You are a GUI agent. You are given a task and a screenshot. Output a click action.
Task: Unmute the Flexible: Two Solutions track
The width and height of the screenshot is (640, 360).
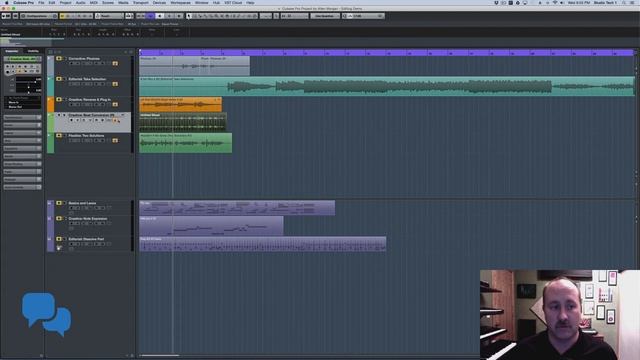coord(59,136)
